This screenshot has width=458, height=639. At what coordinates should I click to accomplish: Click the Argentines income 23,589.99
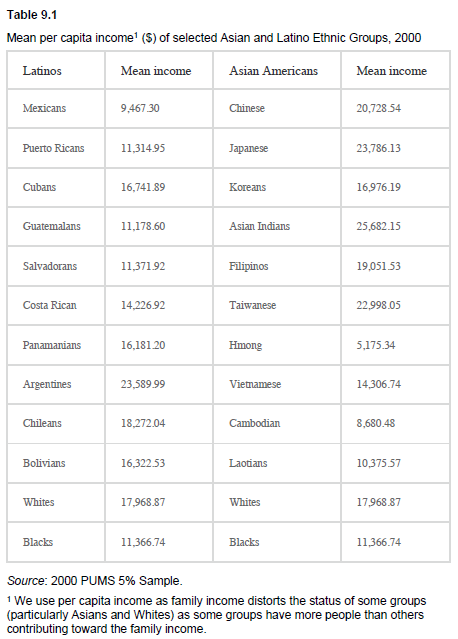coord(143,384)
